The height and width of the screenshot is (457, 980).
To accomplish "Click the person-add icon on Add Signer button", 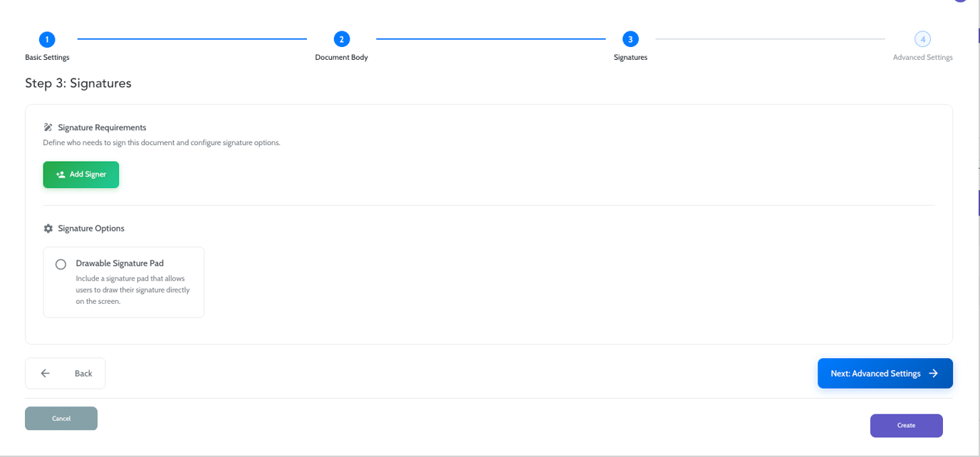I will (59, 174).
